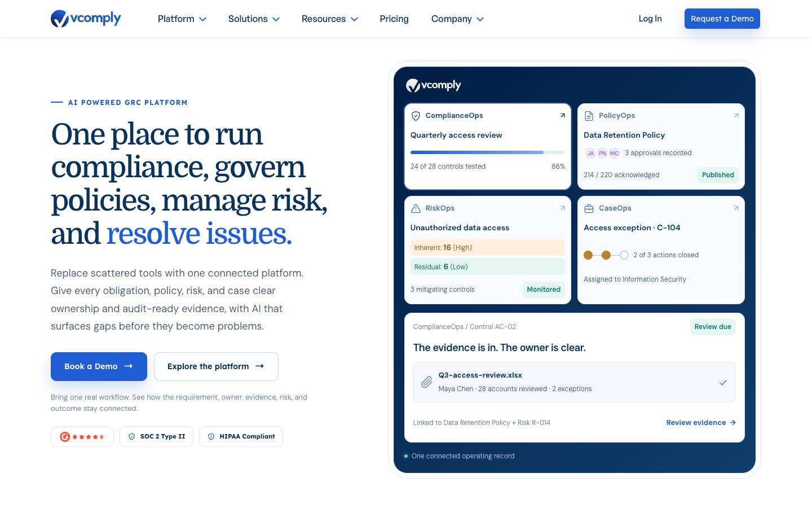This screenshot has height=508, width=812.
Task: Click the Review evidence link
Action: [x=701, y=422]
